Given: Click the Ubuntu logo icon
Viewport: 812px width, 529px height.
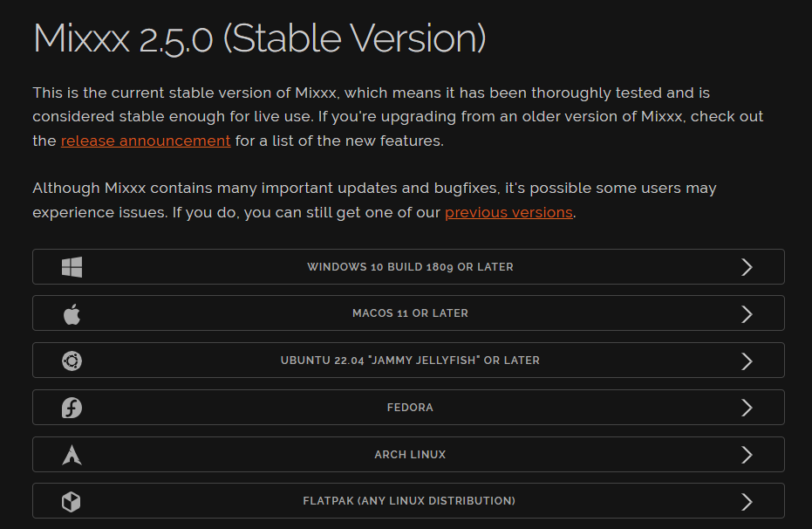Looking at the screenshot, I should (x=72, y=361).
